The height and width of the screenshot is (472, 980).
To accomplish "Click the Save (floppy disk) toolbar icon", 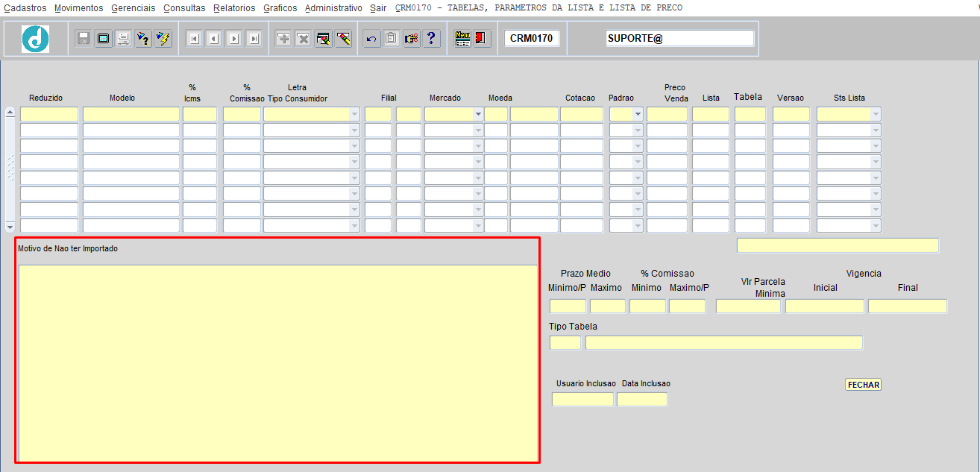I will (84, 39).
